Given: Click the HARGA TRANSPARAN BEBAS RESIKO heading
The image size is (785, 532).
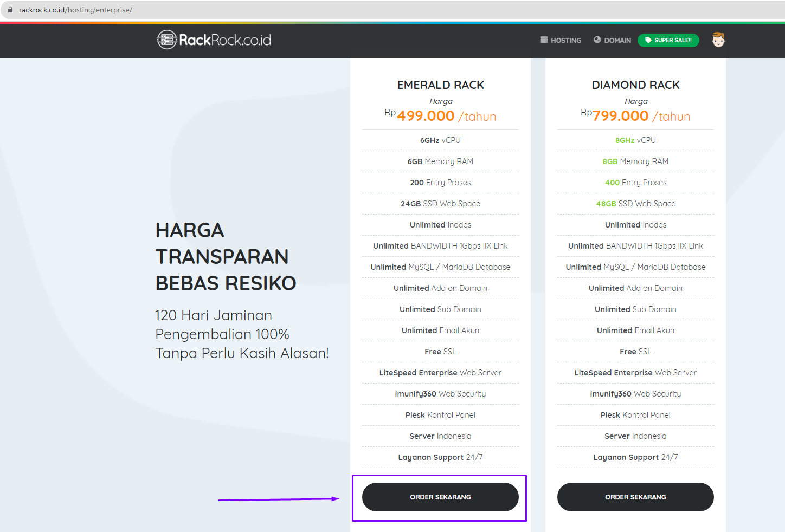Looking at the screenshot, I should [226, 257].
